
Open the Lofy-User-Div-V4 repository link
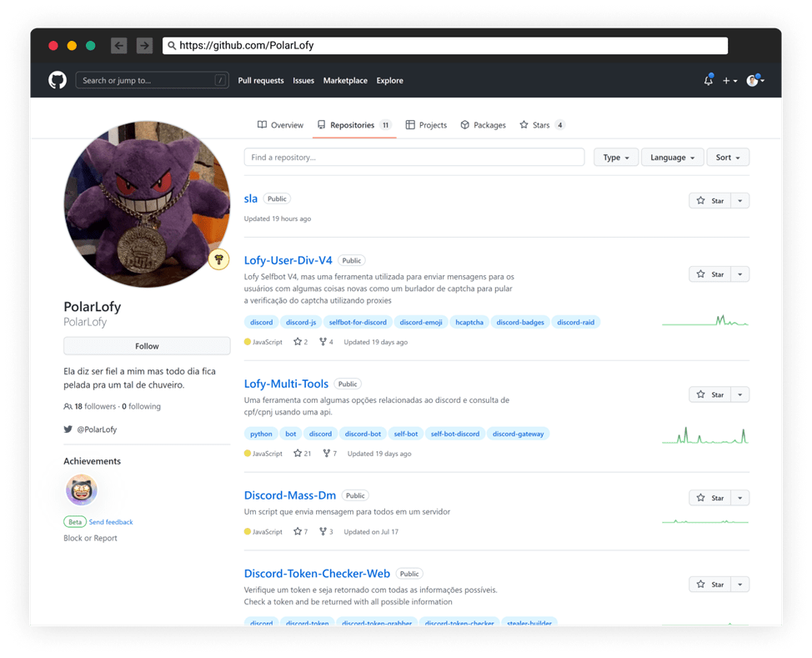click(288, 260)
